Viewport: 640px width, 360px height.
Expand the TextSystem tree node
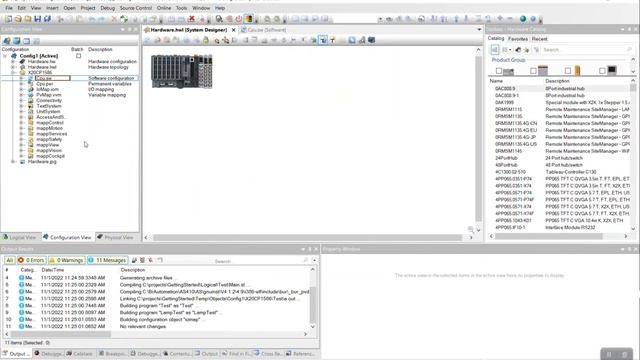pos(22,106)
